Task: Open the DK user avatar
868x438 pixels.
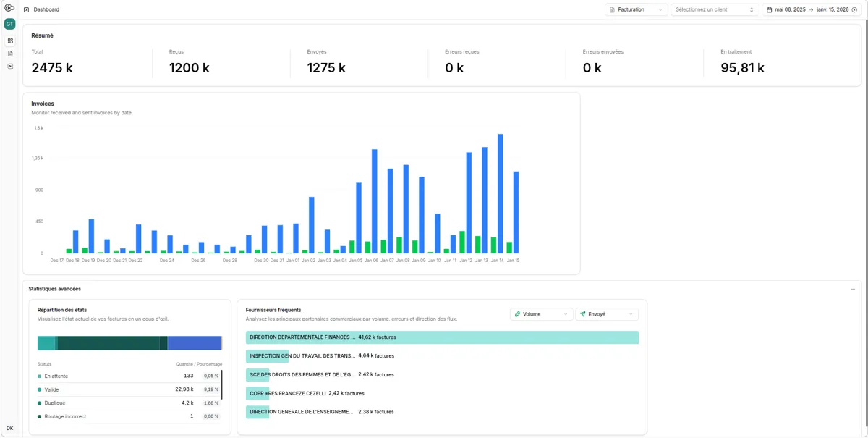Action: (9, 429)
